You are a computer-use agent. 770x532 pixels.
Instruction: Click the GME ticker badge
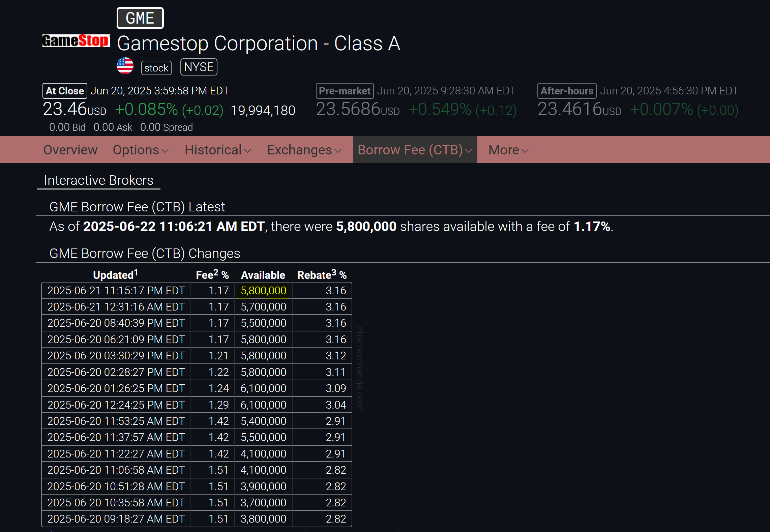(140, 18)
